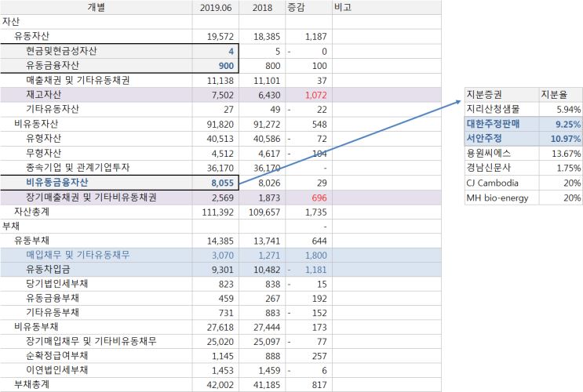The height and width of the screenshot is (392, 583).
Task: Click the 유동자산 row label
Action: tap(31, 36)
